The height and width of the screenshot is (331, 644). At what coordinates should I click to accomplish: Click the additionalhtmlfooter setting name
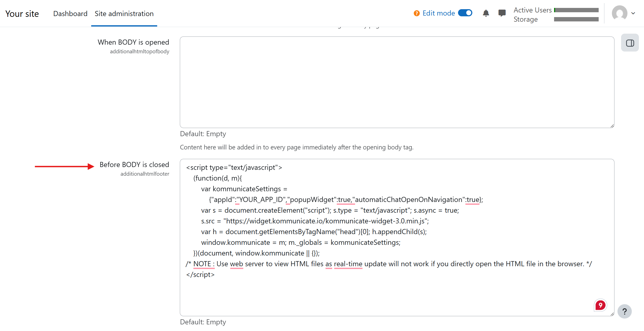click(145, 174)
